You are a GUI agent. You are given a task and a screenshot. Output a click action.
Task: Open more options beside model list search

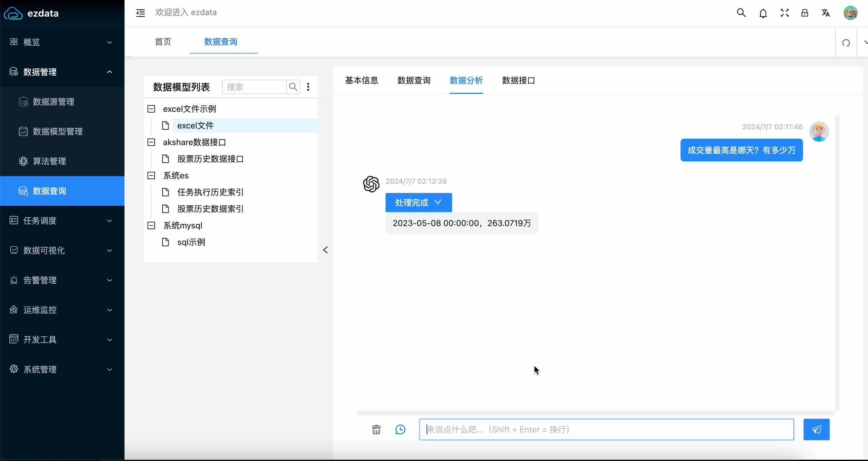(x=308, y=87)
